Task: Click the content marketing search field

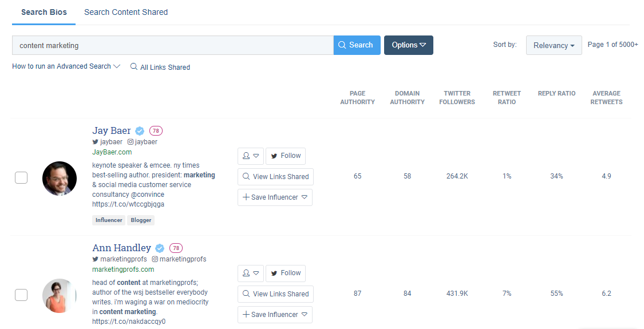Action: (x=172, y=45)
